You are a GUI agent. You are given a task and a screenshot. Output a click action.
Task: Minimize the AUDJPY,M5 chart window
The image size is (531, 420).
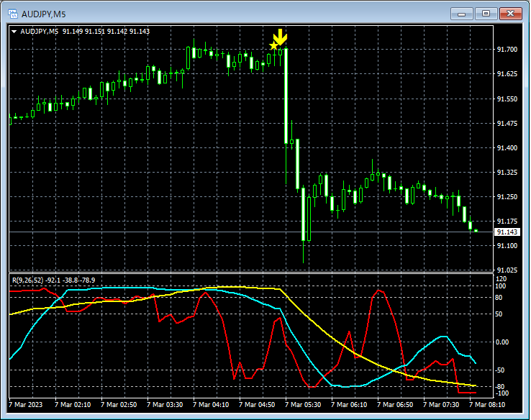pos(462,14)
